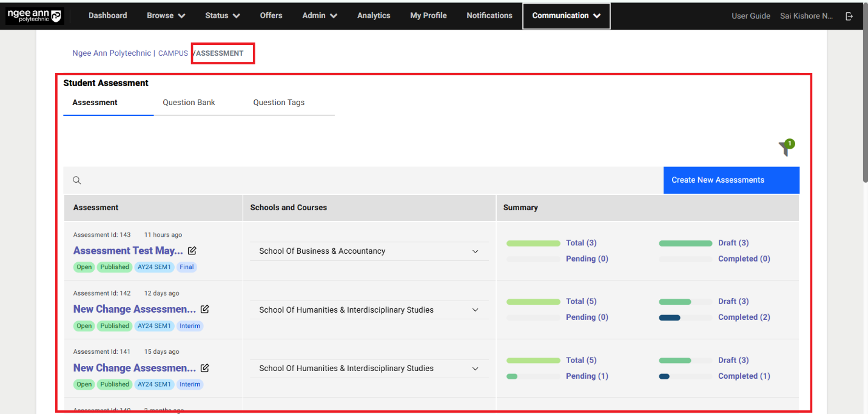
Task: Open the Status dropdown menu
Action: coord(222,16)
